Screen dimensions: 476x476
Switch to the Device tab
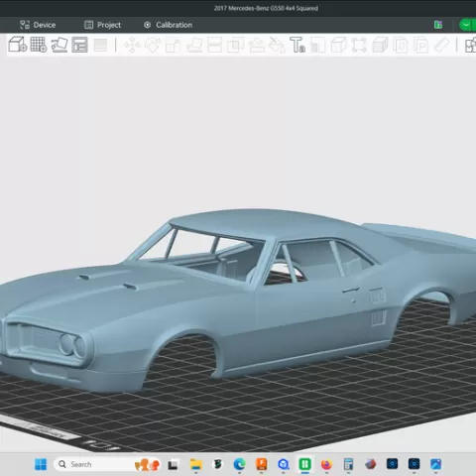38,25
